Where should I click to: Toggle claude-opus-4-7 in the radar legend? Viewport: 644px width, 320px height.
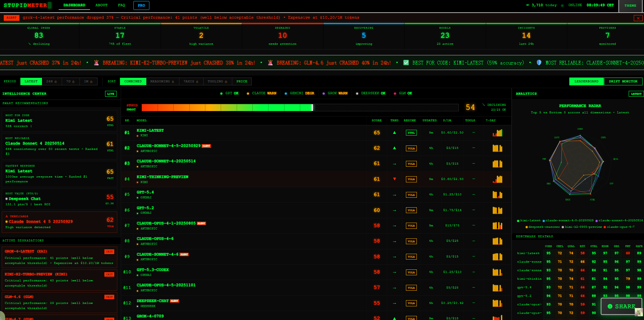pyautogui.click(x=619, y=227)
